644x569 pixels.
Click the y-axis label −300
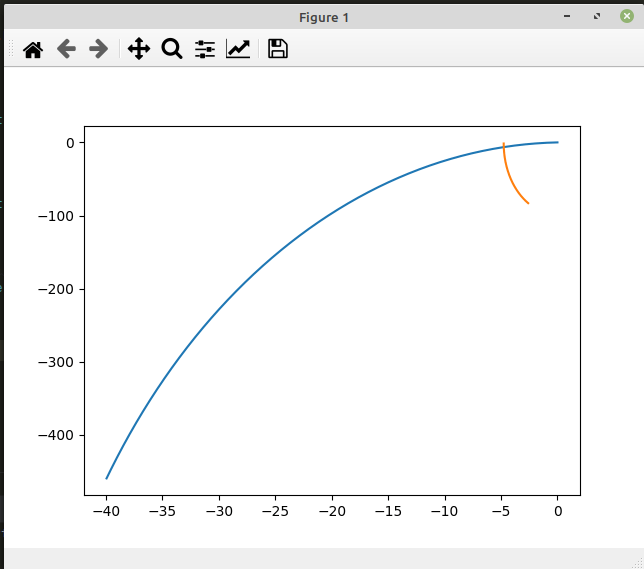[56, 362]
